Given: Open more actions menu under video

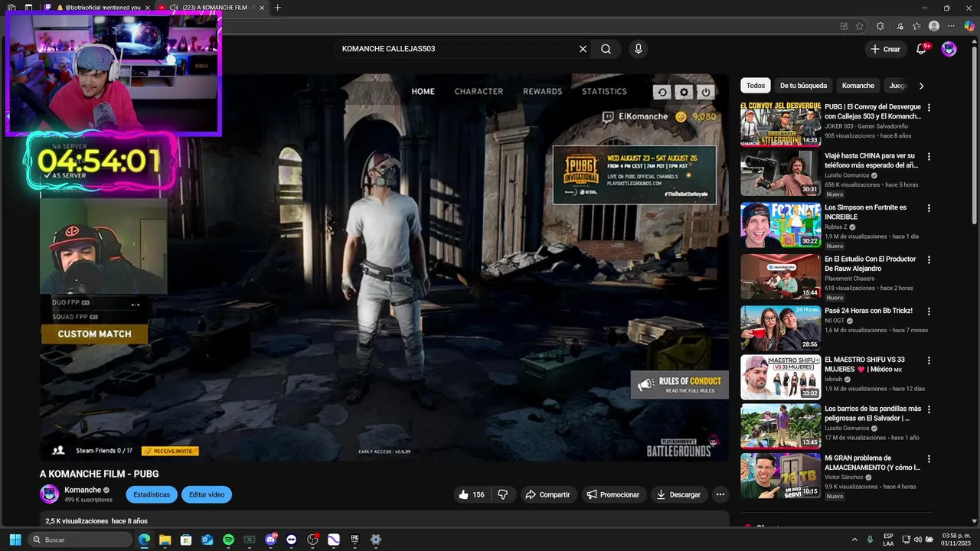Looking at the screenshot, I should (x=720, y=494).
